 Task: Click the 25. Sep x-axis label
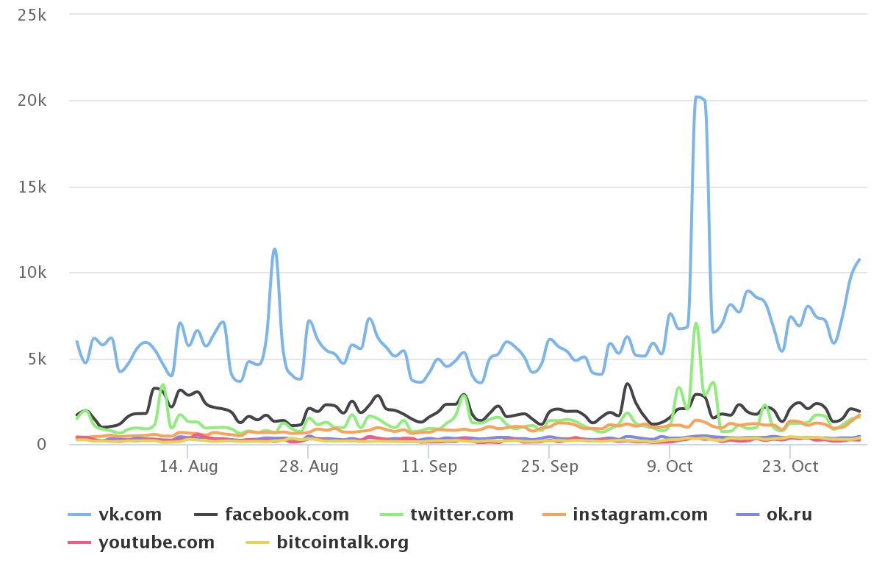point(549,467)
